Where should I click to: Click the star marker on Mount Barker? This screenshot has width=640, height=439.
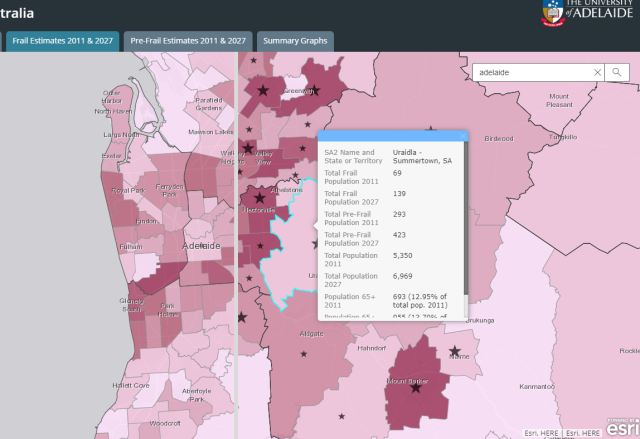tap(416, 388)
